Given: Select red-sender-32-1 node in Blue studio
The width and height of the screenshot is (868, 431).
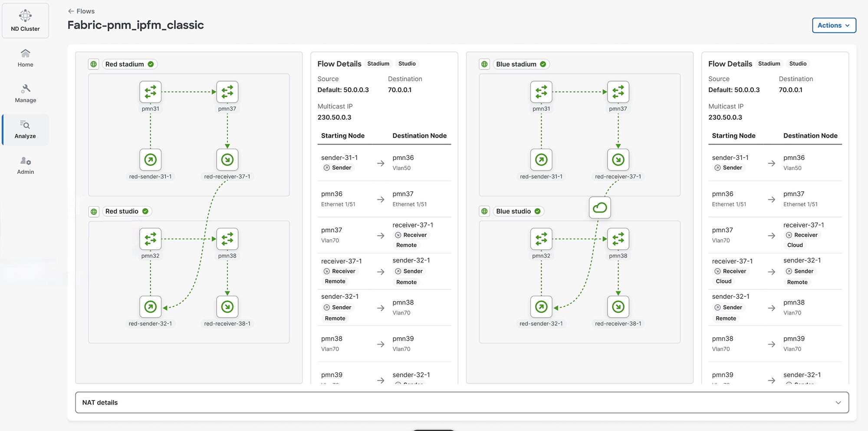Looking at the screenshot, I should 541,307.
